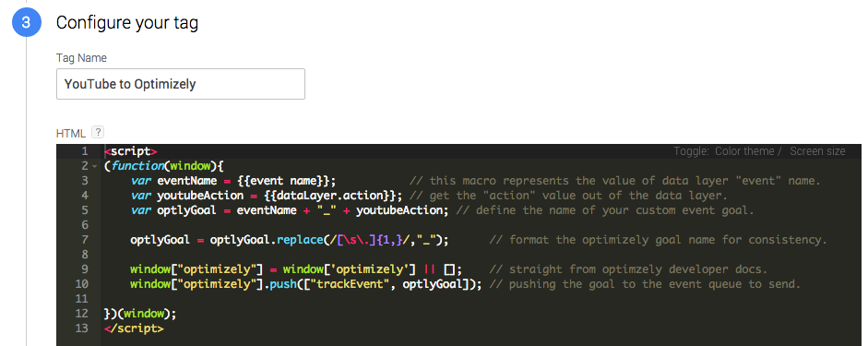Click the opening script tag on line 1
Image resolution: width=868 pixels, height=346 pixels.
point(131,151)
